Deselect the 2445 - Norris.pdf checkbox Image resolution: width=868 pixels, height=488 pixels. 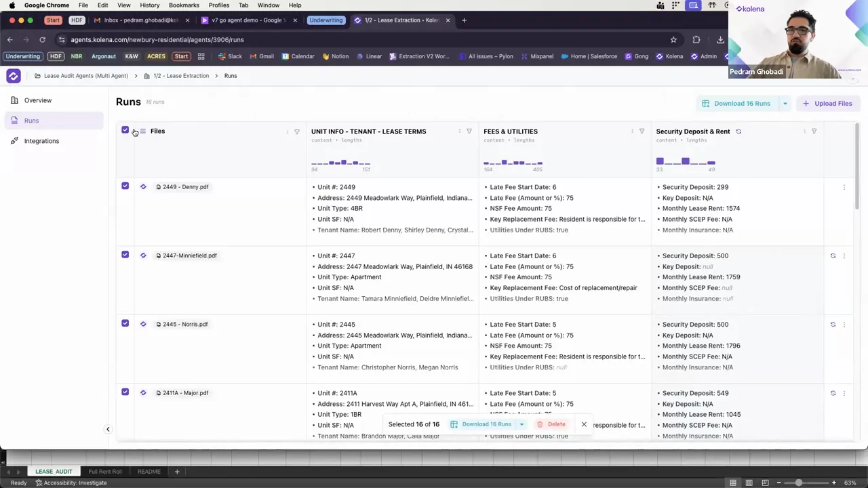coord(125,324)
